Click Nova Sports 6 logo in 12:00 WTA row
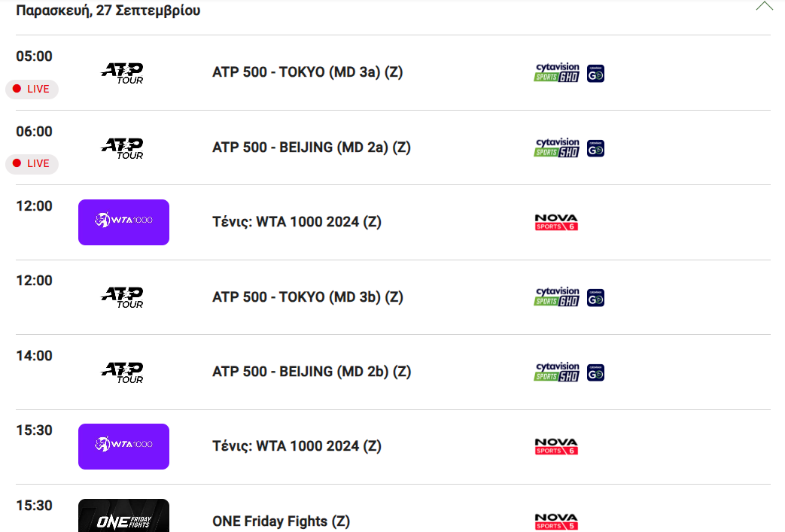The height and width of the screenshot is (532, 785). pos(556,222)
